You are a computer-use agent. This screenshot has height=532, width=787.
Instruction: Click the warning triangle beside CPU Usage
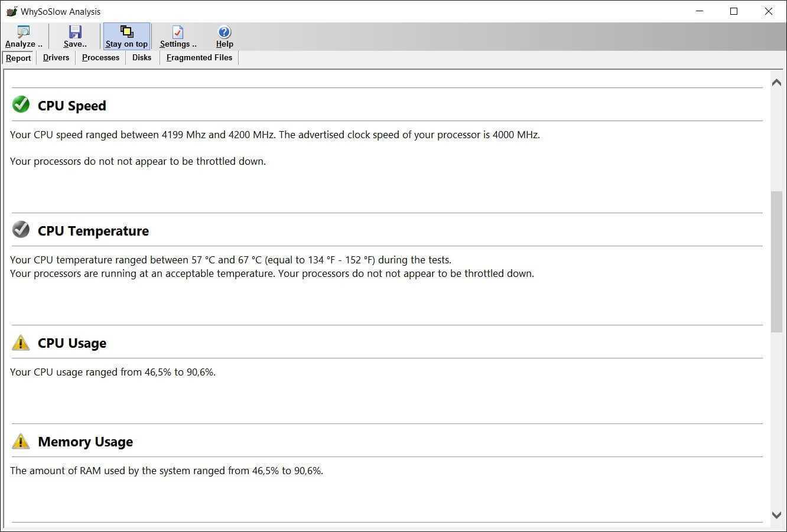click(x=21, y=342)
